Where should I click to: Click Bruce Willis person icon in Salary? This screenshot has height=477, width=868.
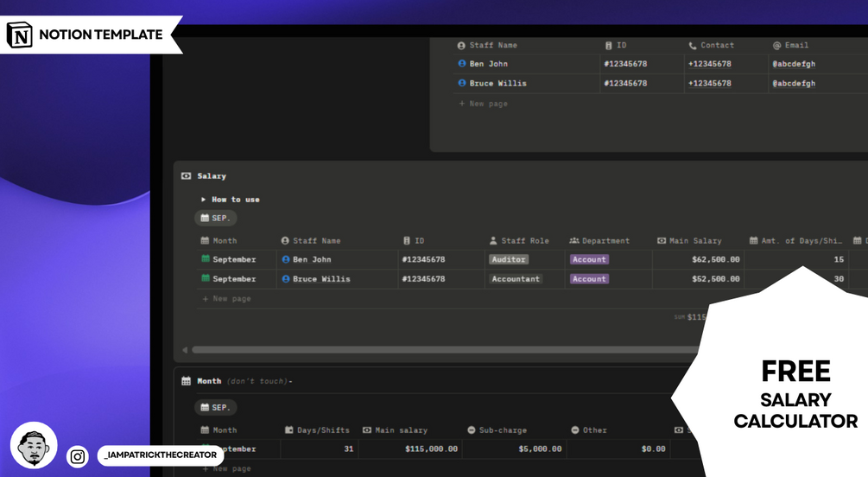point(286,279)
